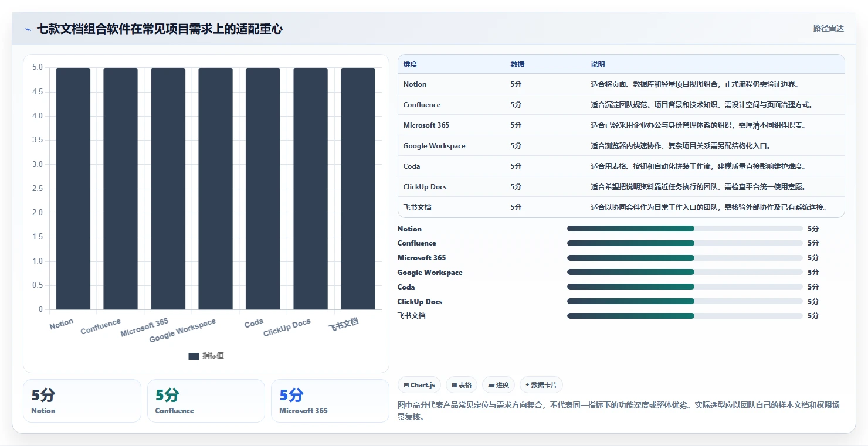Click the page title 七款文档组合软件
Viewport: 868px width, 446px height.
pos(160,29)
